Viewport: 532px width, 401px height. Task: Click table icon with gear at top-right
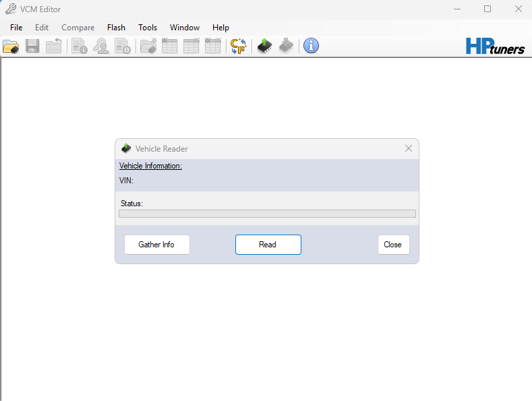point(191,46)
